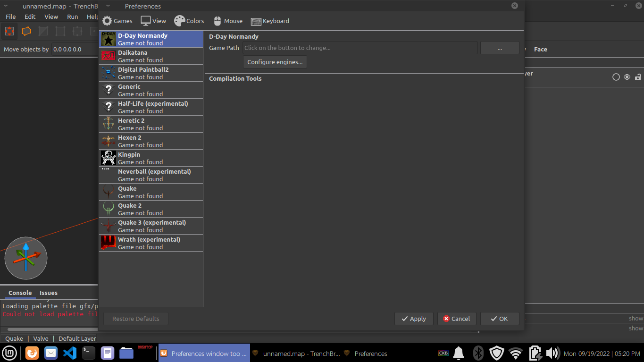Open the Keyboard section of Preferences

point(270,21)
